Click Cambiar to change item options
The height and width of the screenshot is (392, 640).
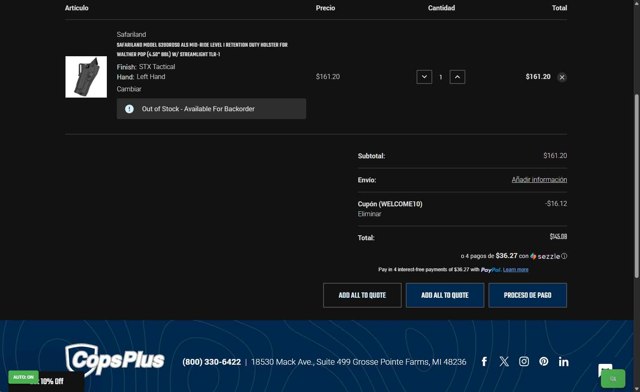(129, 89)
